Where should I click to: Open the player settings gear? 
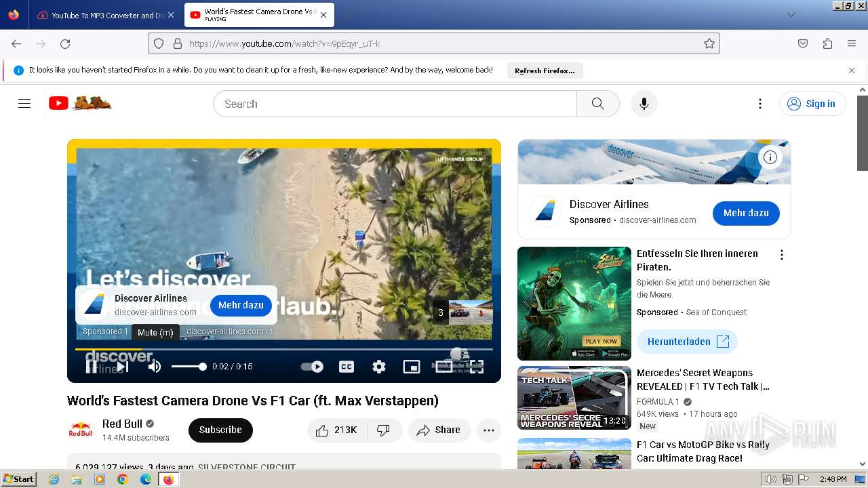(x=379, y=367)
